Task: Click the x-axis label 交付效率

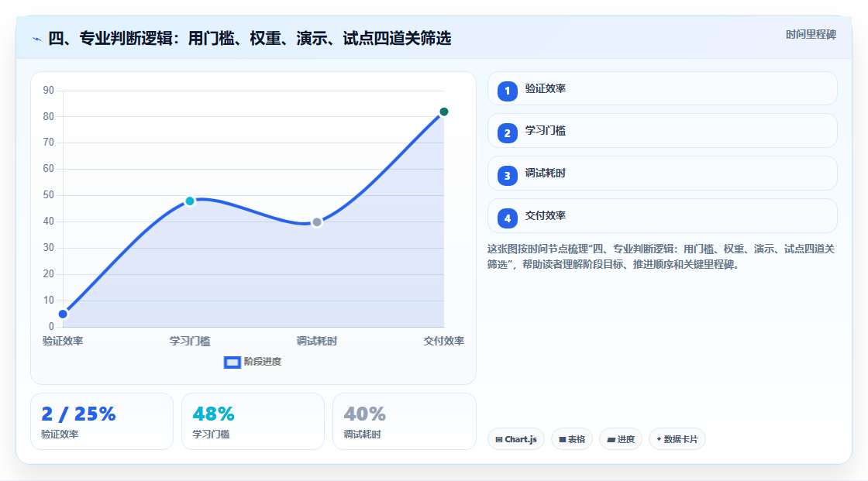Action: click(444, 342)
